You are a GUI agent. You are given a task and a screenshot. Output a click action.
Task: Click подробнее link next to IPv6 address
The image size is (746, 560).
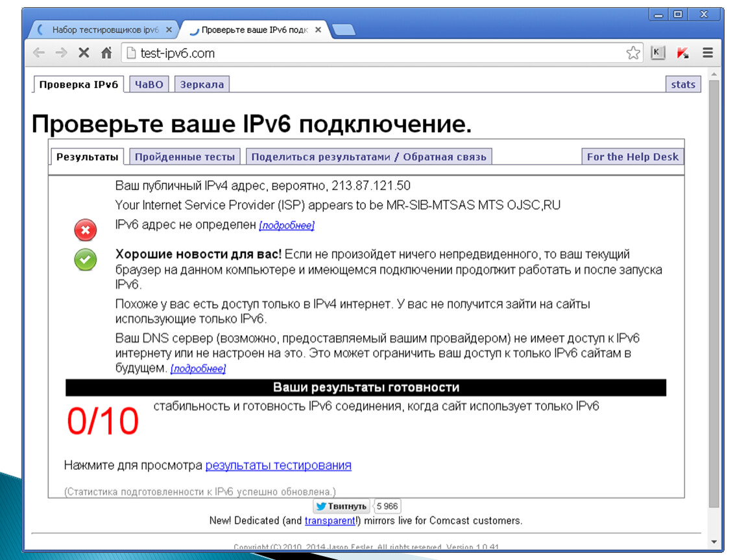286,226
